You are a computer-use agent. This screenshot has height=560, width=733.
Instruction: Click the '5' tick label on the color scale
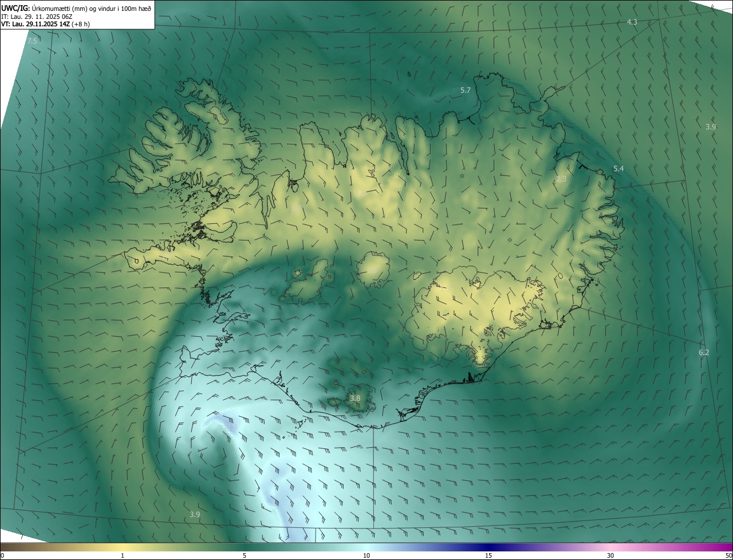point(245,555)
